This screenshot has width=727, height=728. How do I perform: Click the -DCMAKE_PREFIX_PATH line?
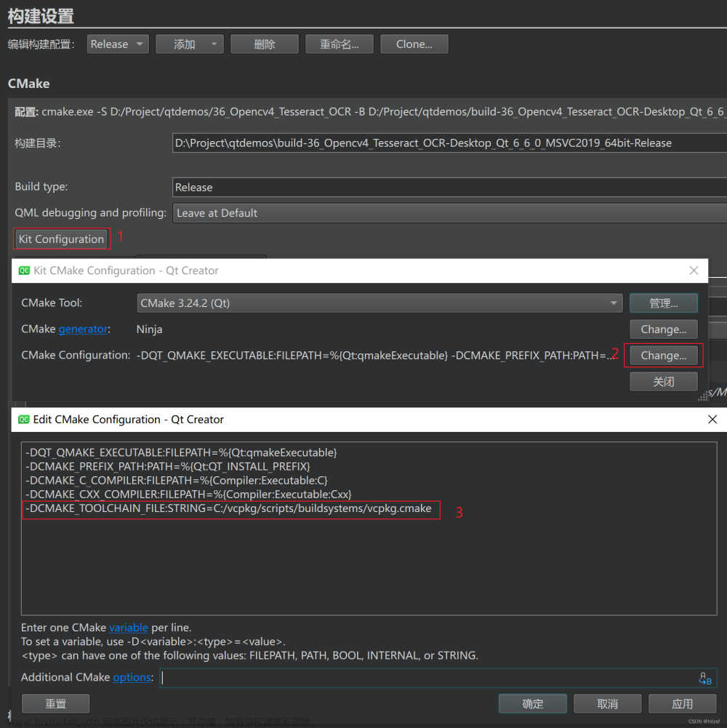pos(168,467)
